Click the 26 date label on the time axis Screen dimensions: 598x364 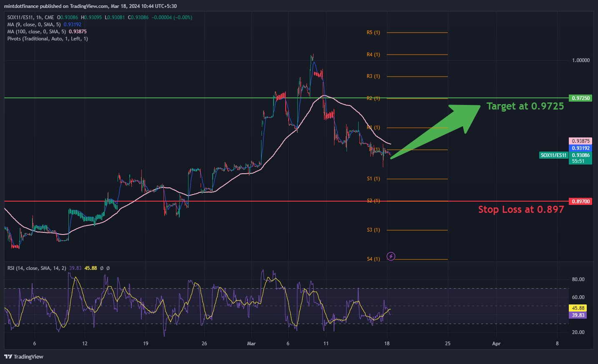pos(204,344)
